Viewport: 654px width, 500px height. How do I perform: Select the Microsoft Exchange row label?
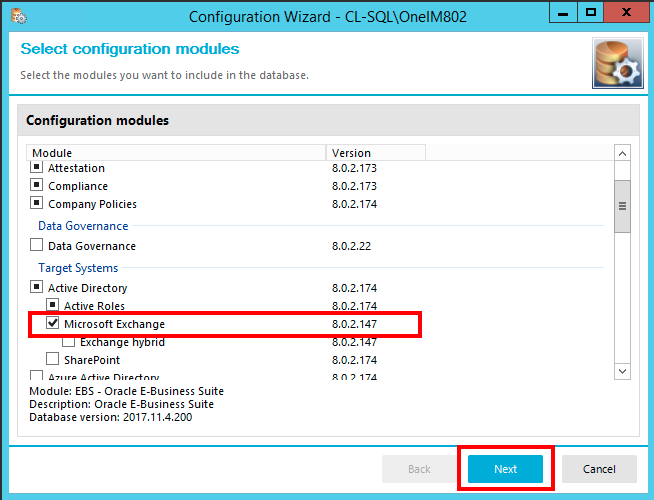114,324
